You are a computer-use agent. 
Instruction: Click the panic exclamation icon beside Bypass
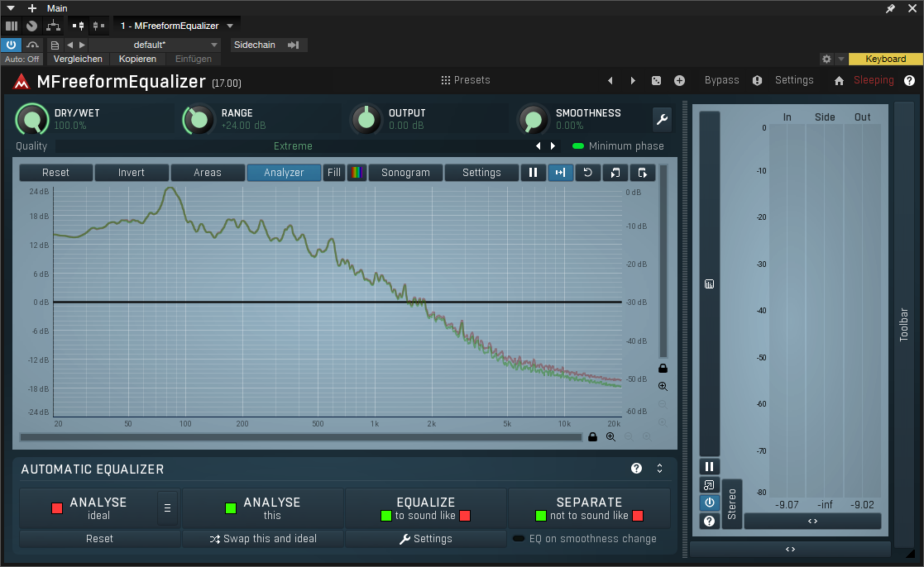pos(757,80)
